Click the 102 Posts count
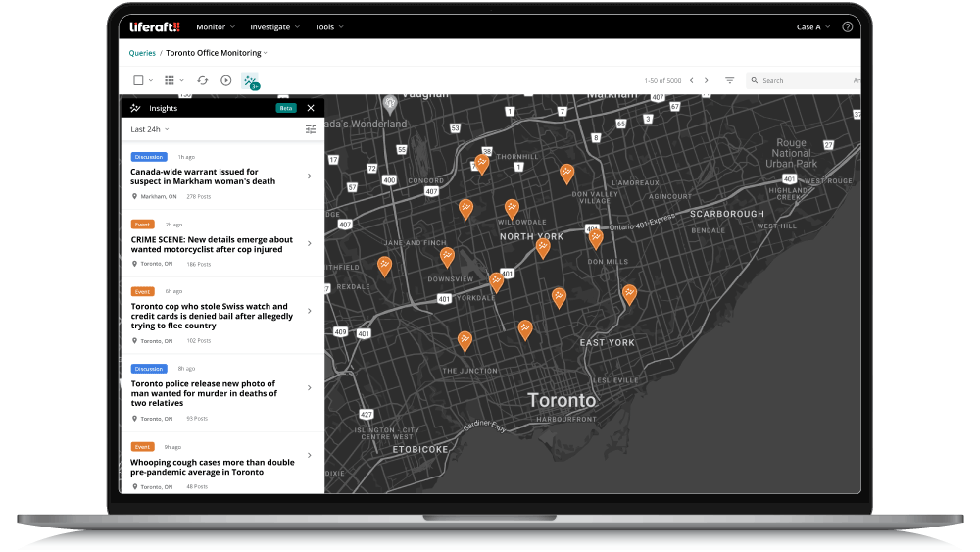Screen dimensions: 980x552 [x=199, y=341]
